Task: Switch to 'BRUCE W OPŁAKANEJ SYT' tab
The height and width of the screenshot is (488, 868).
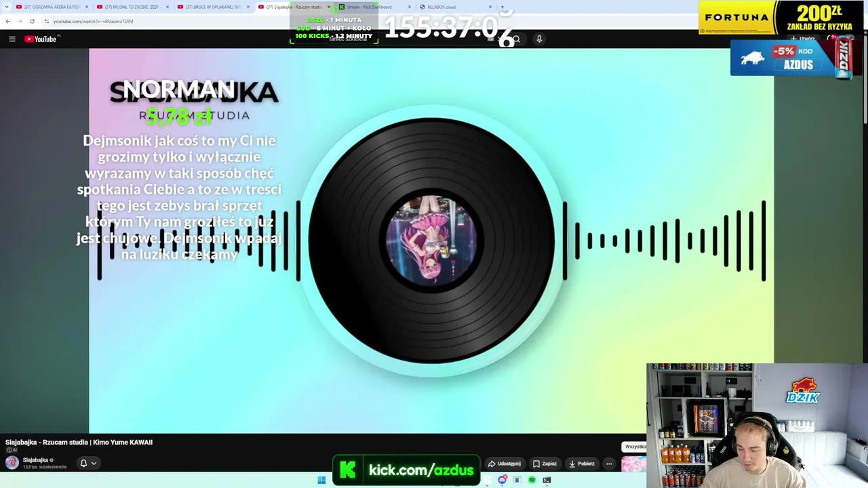Action: [x=213, y=7]
